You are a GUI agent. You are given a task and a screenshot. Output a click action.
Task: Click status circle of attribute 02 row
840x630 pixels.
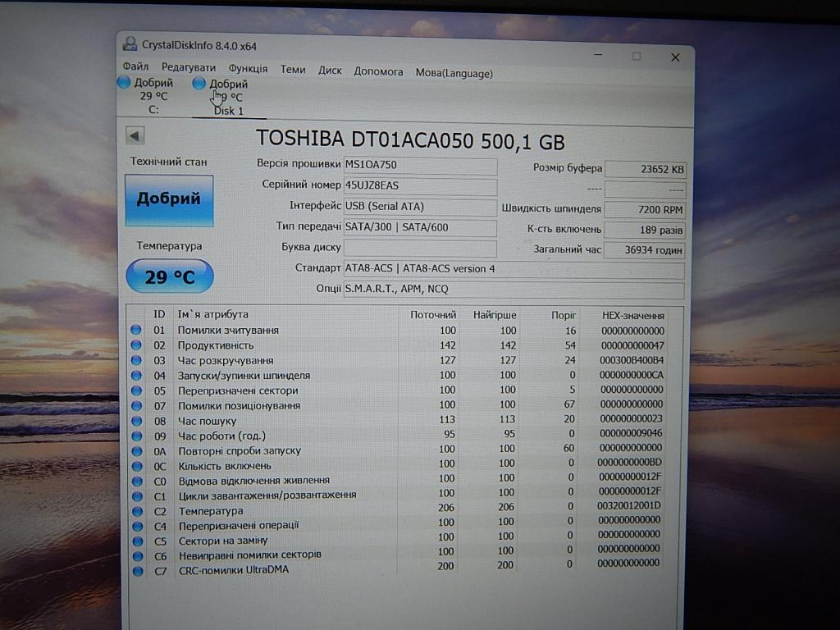point(136,345)
